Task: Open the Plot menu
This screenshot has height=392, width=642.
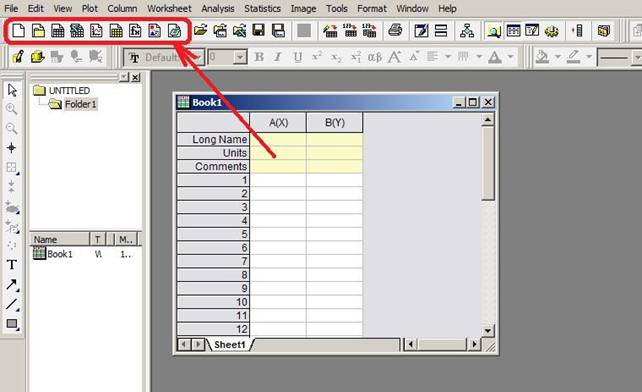Action: 89,8
